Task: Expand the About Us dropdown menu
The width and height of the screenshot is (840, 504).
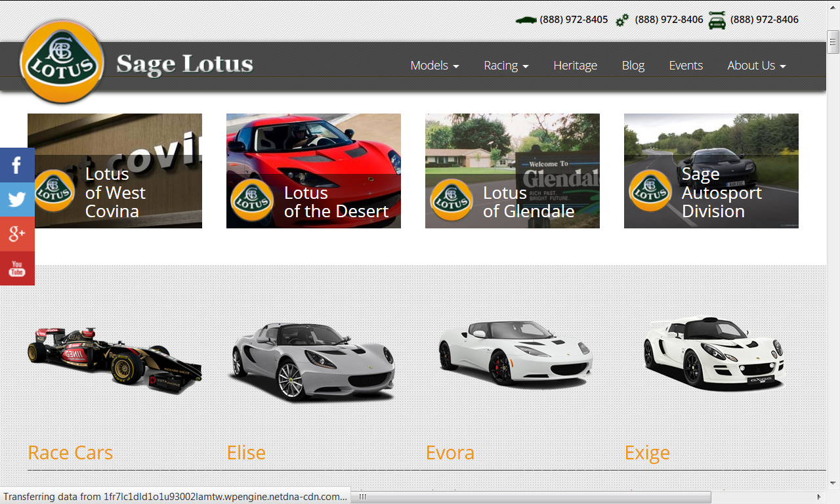Action: tap(756, 66)
